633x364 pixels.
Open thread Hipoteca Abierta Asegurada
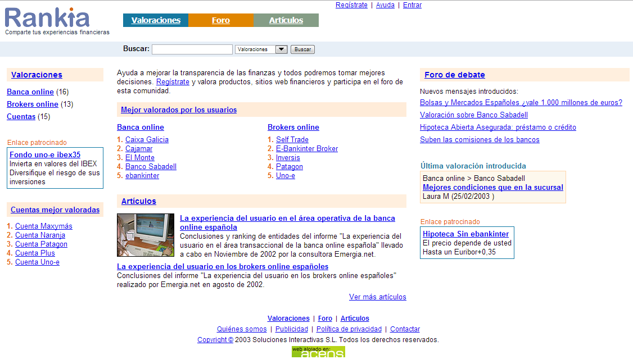(498, 128)
